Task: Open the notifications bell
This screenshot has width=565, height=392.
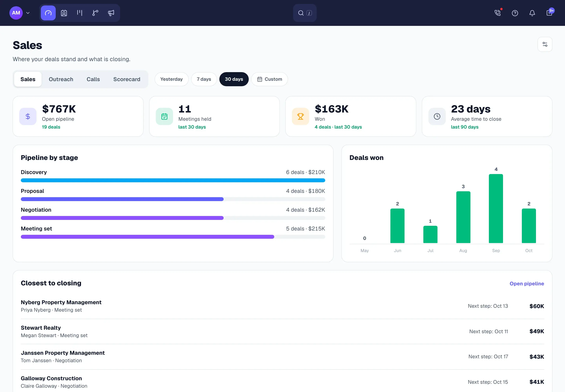Action: coord(532,13)
